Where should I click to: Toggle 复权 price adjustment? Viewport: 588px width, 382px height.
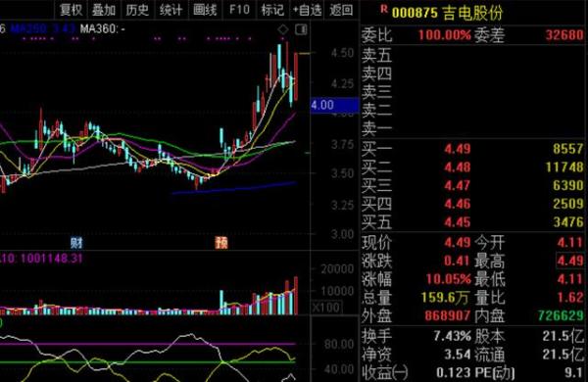72,10
